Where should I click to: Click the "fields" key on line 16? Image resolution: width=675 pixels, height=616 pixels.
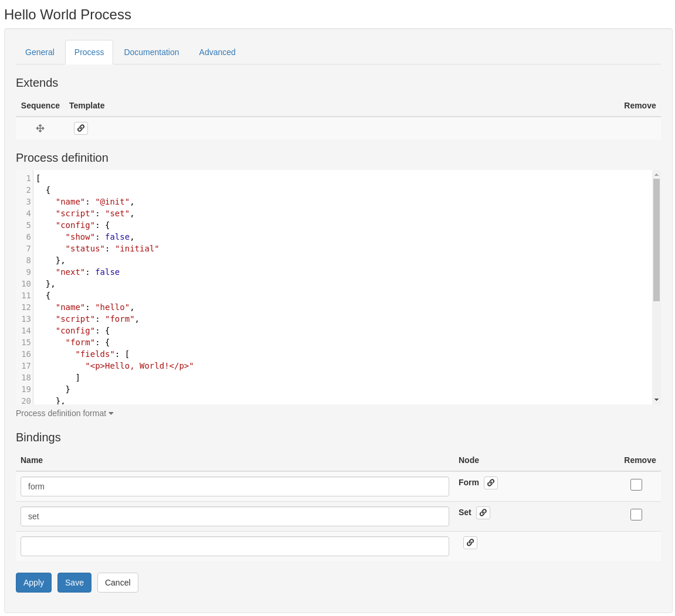pos(95,354)
